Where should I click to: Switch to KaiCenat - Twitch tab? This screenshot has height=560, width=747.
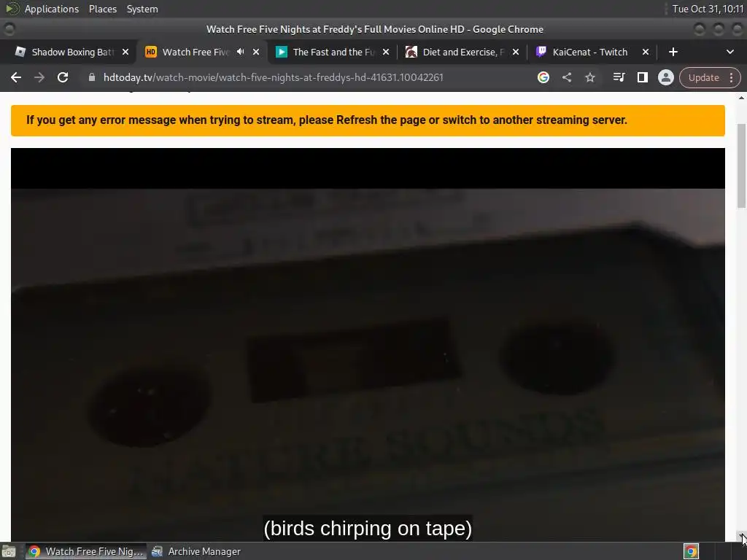589,52
